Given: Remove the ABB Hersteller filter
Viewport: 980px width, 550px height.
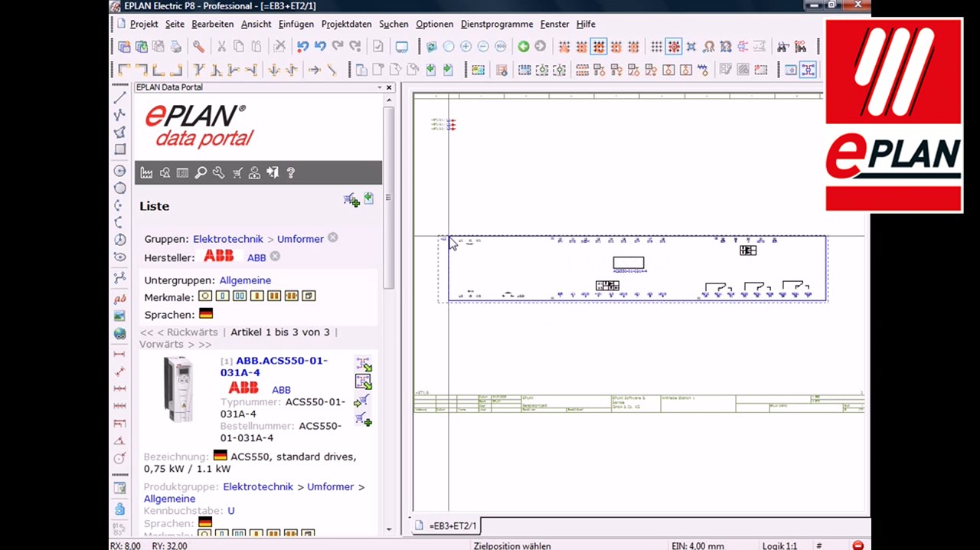Looking at the screenshot, I should 275,257.
